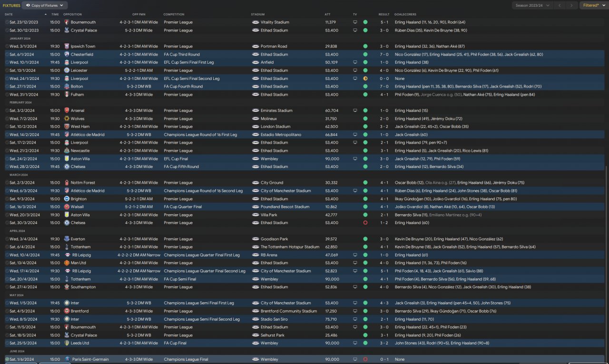Sort by the Opposition column header

click(x=71, y=14)
